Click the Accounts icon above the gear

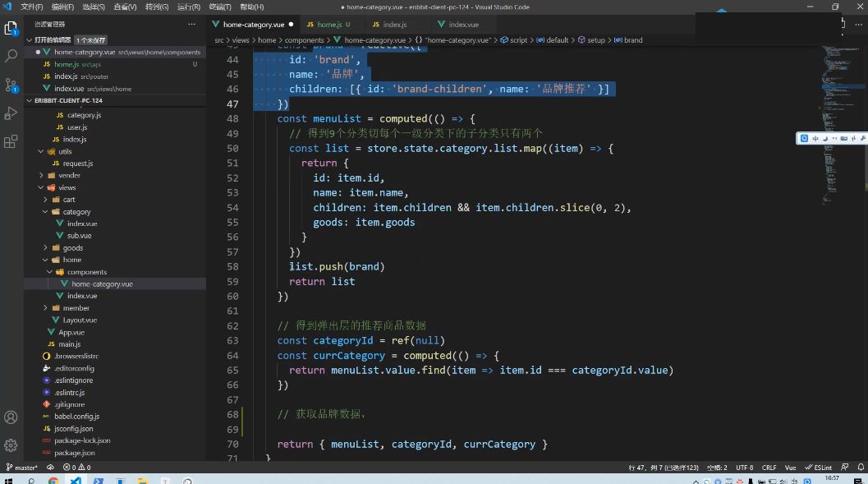coord(11,417)
